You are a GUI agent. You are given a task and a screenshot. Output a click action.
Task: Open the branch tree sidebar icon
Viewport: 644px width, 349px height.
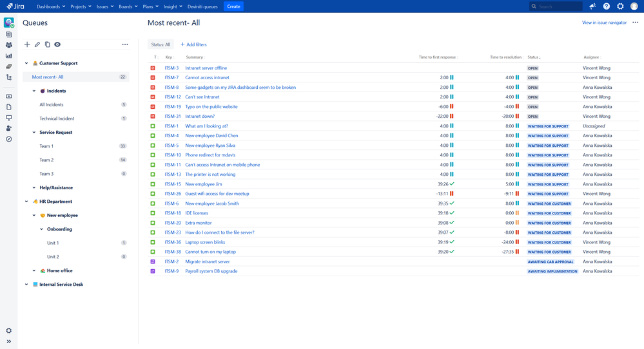[8, 77]
